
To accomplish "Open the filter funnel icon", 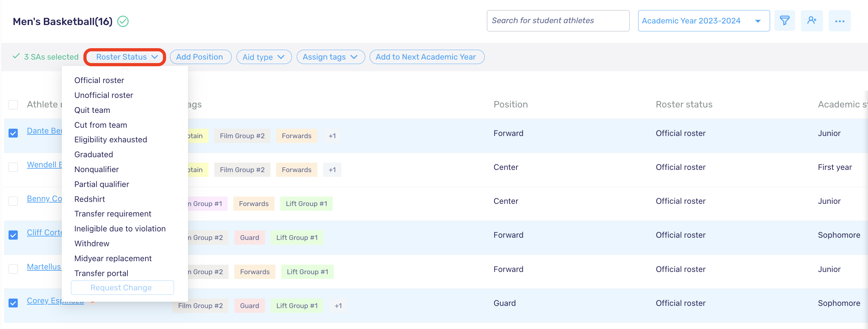I will pos(784,21).
